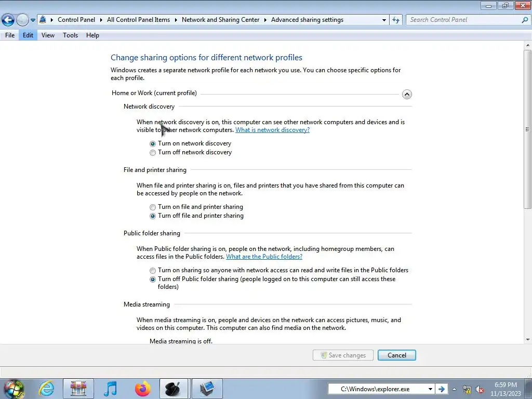The image size is (532, 399).
Task: Click the 'Media streaming is off.' text
Action: (x=181, y=341)
